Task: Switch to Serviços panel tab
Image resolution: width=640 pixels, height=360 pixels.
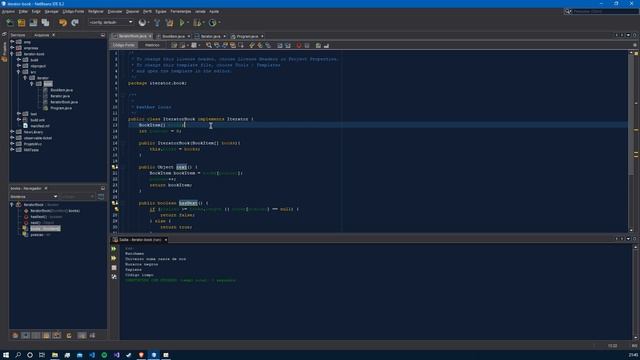Action: [18, 35]
